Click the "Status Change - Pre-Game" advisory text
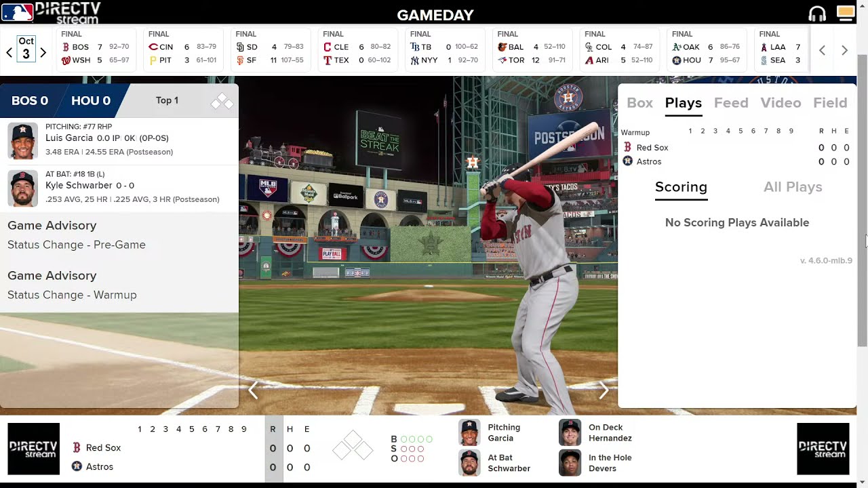Screen dimensions: 868x488 (x=77, y=245)
